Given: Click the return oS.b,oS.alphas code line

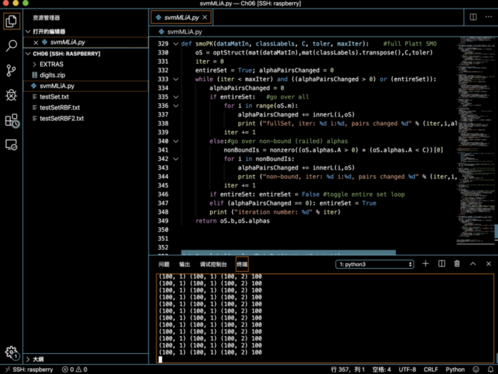Looking at the screenshot, I should coord(232,221).
